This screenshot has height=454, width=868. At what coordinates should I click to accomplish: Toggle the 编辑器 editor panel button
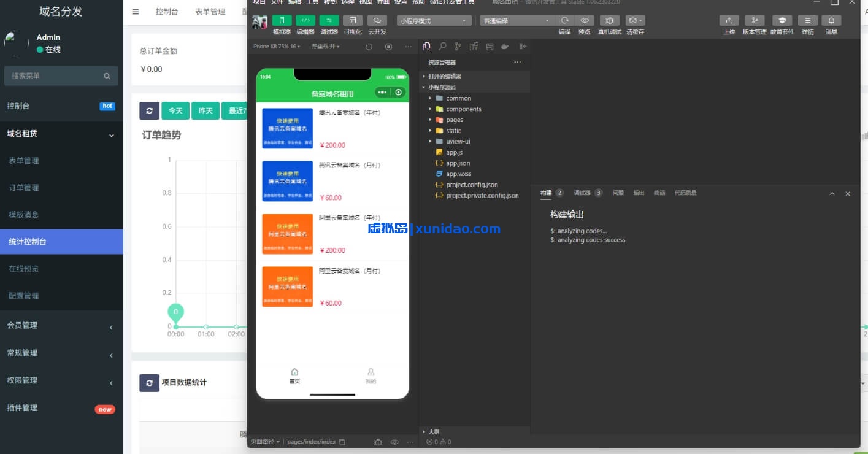(305, 20)
